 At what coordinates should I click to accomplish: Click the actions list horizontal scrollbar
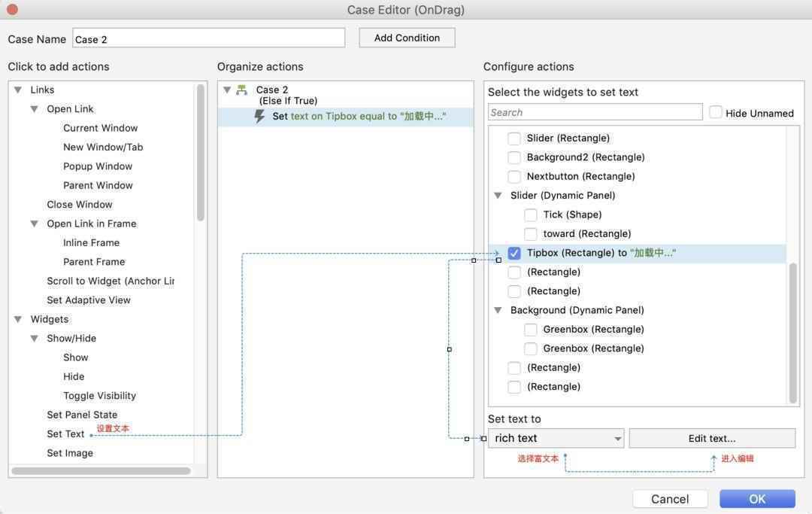(101, 471)
